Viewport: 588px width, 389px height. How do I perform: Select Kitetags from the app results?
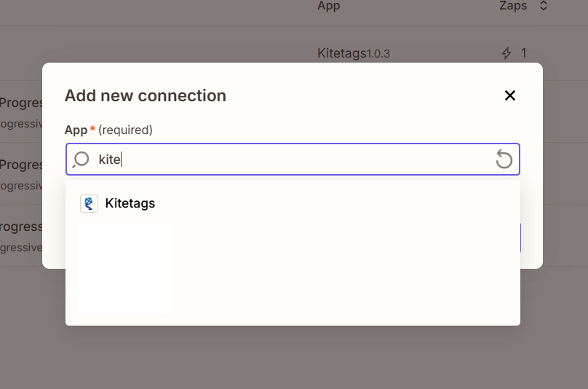(293, 203)
